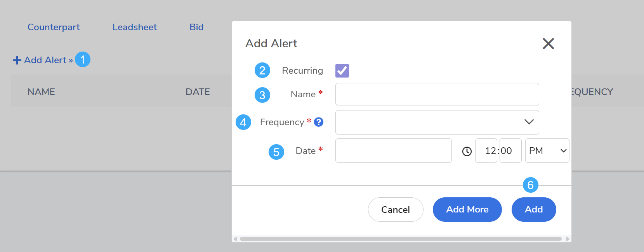Click the Frequency dropdown chevron arrow
644x252 pixels.
[x=529, y=122]
